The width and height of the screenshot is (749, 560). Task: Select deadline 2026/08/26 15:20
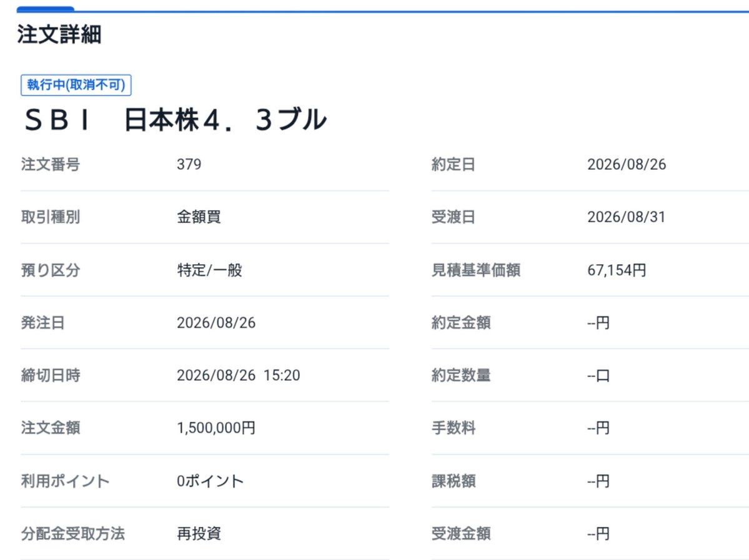239,375
